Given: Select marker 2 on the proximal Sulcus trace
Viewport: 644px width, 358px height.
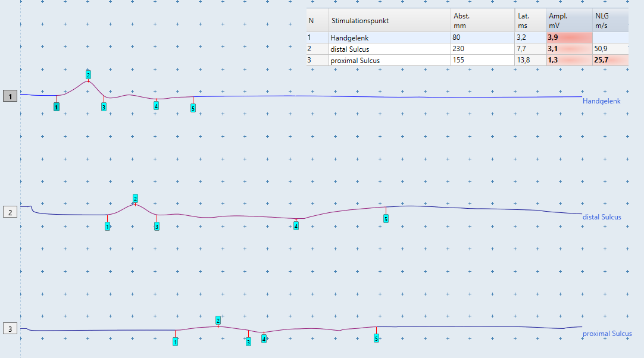Looking at the screenshot, I should 218,320.
